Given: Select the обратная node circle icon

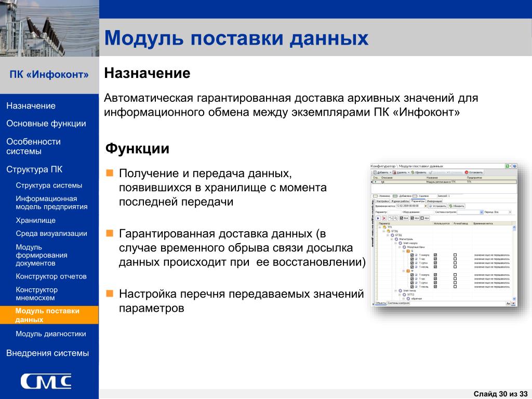Looking at the screenshot, I should [x=408, y=299].
